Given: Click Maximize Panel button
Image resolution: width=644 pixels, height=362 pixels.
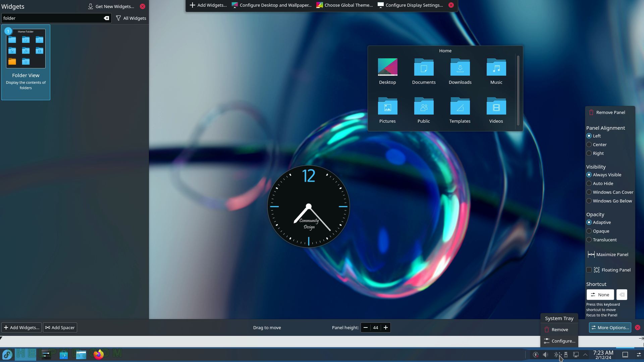Looking at the screenshot, I should [x=608, y=254].
